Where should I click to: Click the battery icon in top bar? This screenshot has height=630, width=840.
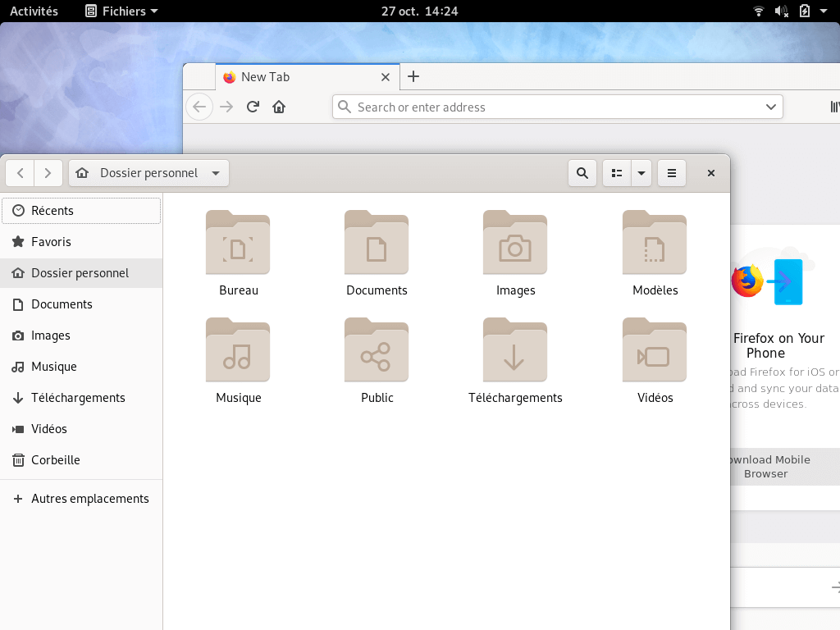pos(805,11)
